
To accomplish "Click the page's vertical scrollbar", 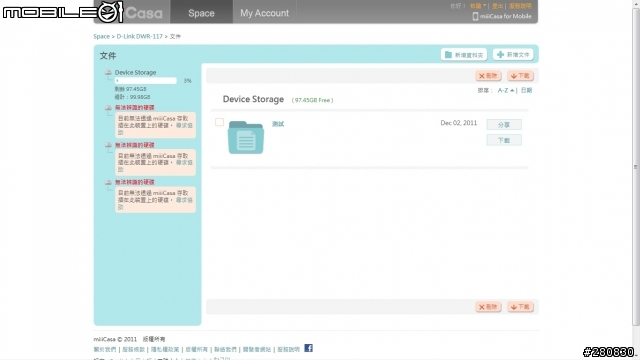I will coord(636,167).
